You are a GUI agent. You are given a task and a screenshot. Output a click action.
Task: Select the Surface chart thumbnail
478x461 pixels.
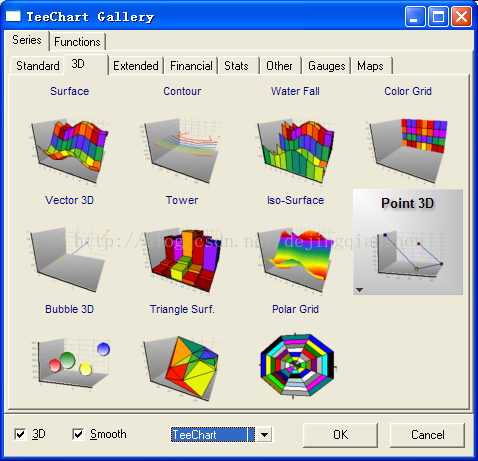[x=69, y=151]
